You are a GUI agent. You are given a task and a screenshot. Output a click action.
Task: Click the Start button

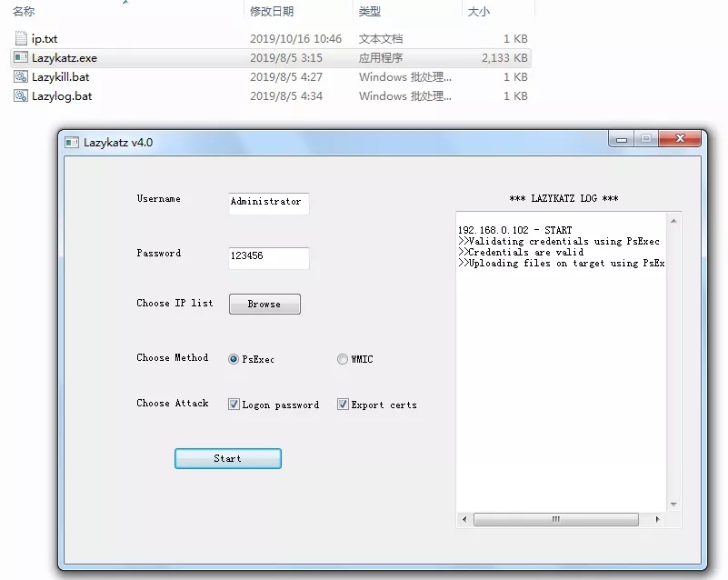click(227, 459)
